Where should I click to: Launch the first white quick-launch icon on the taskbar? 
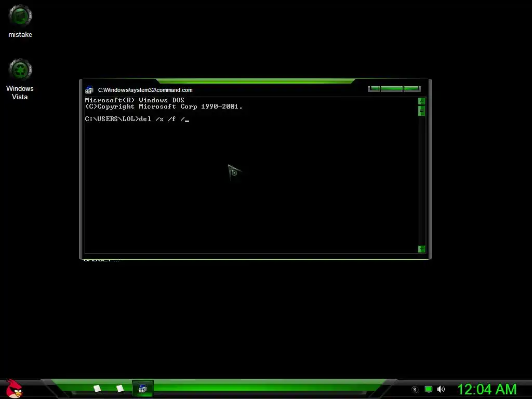(x=97, y=389)
